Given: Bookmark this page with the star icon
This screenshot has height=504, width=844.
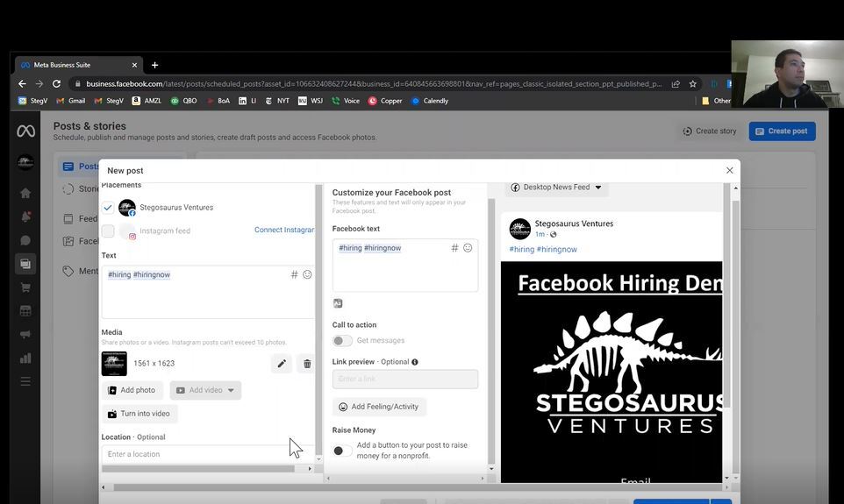Looking at the screenshot, I should coord(693,84).
